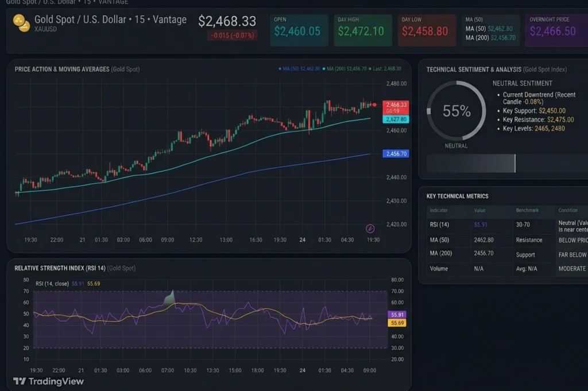Toggle the MA (50) $2,462.80 chart legend entry
Image resolution: width=588 pixels, height=391 pixels.
pyautogui.click(x=299, y=68)
